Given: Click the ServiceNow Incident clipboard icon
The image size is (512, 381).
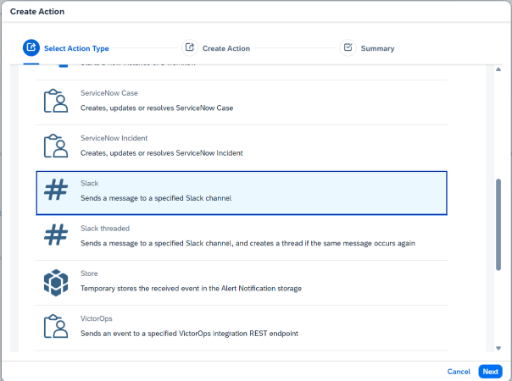Looking at the screenshot, I should point(56,146).
